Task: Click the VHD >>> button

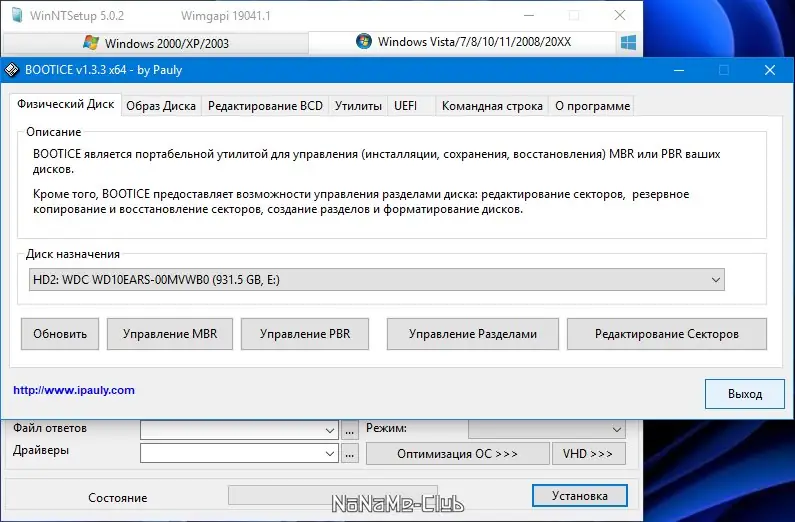Action: click(588, 454)
